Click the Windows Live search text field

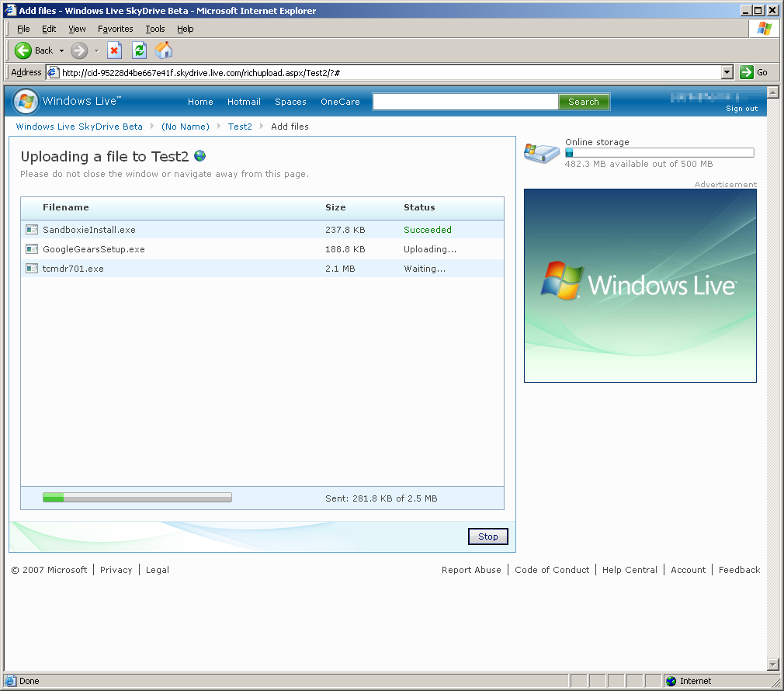466,102
